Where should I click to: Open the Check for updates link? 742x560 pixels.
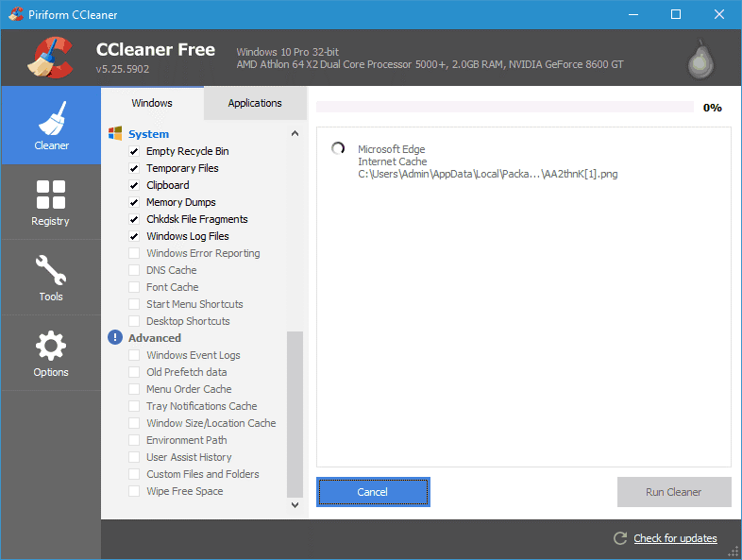click(x=675, y=538)
